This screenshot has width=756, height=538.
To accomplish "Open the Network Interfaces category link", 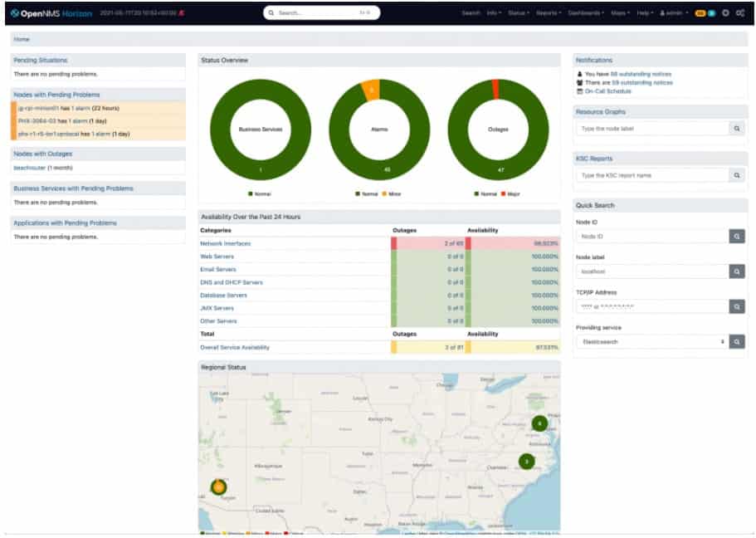I will [225, 243].
